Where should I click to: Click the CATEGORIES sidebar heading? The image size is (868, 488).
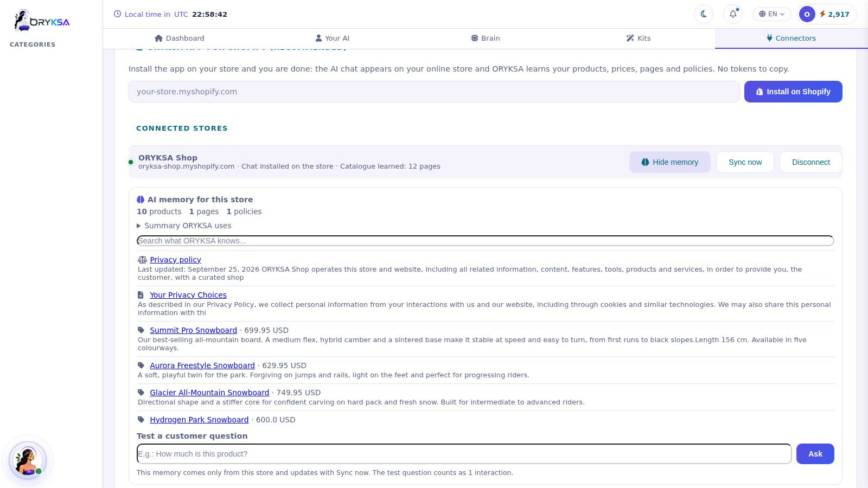pyautogui.click(x=33, y=44)
